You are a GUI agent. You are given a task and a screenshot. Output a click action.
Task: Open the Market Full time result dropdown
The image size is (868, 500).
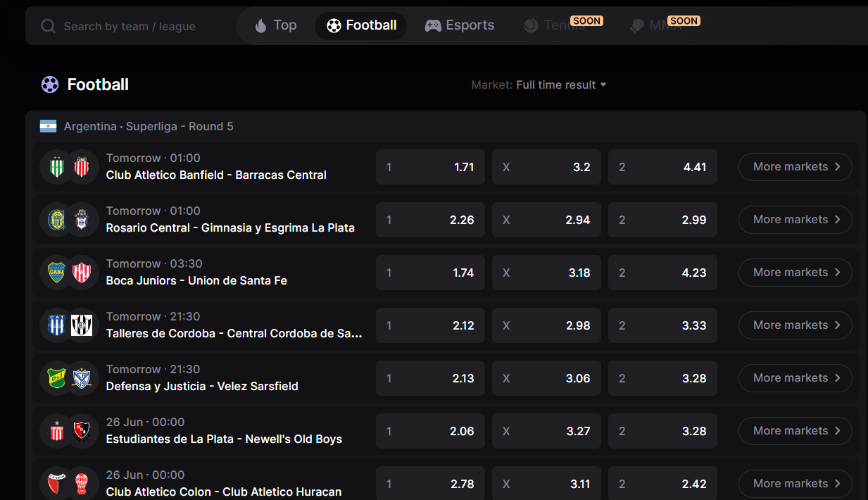(x=539, y=85)
